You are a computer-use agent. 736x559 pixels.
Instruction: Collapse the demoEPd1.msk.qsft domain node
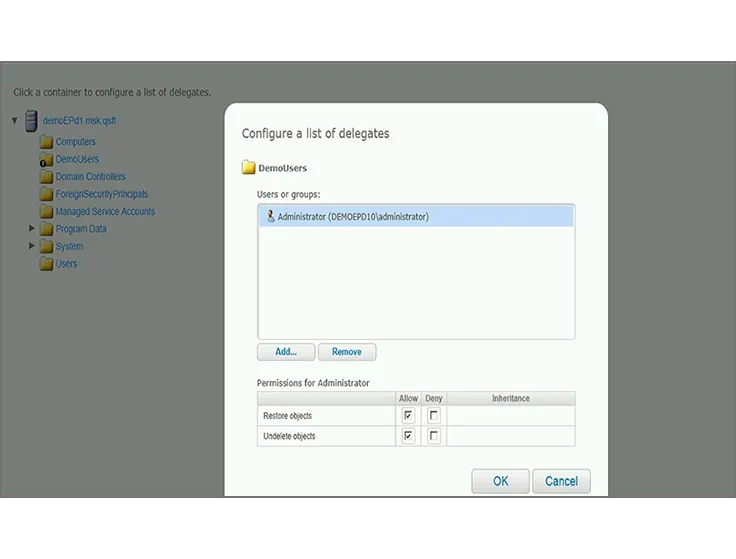click(15, 121)
